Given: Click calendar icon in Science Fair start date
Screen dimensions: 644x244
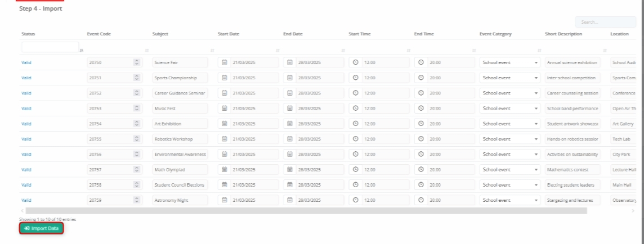Looking at the screenshot, I should [x=224, y=62].
